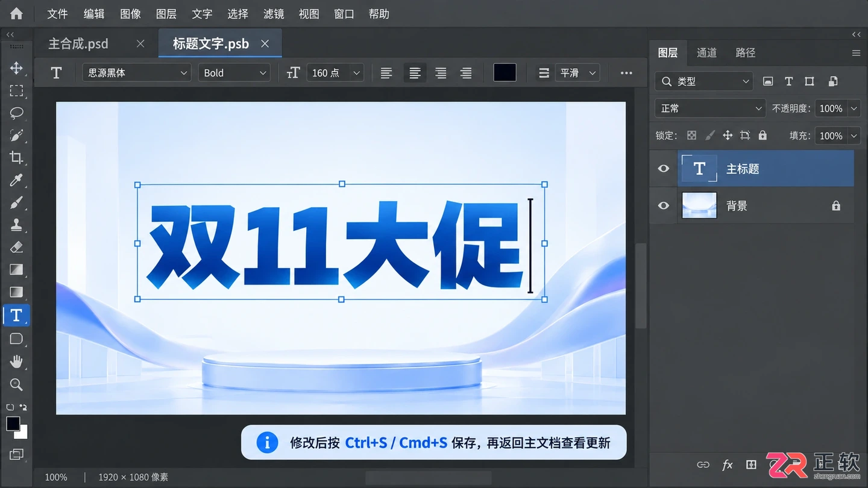This screenshot has width=868, height=488.
Task: Open the 思源黑体 font family dropdown
Action: coord(137,73)
